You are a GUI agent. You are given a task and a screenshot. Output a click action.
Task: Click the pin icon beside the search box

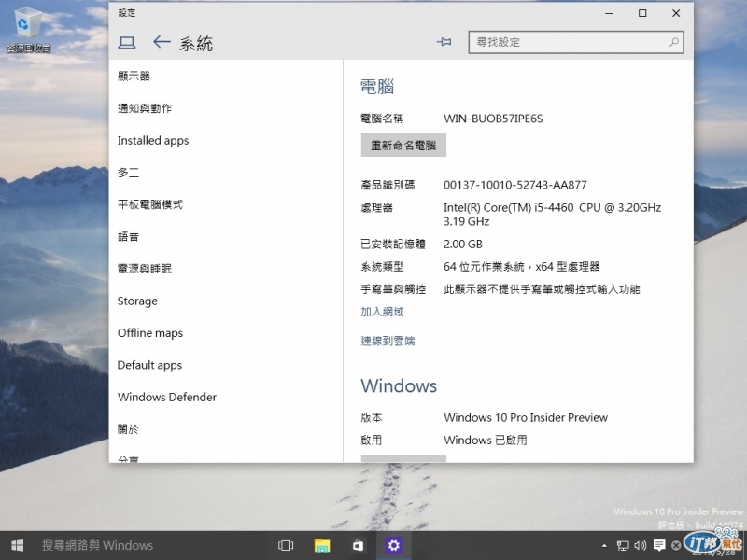click(x=444, y=42)
